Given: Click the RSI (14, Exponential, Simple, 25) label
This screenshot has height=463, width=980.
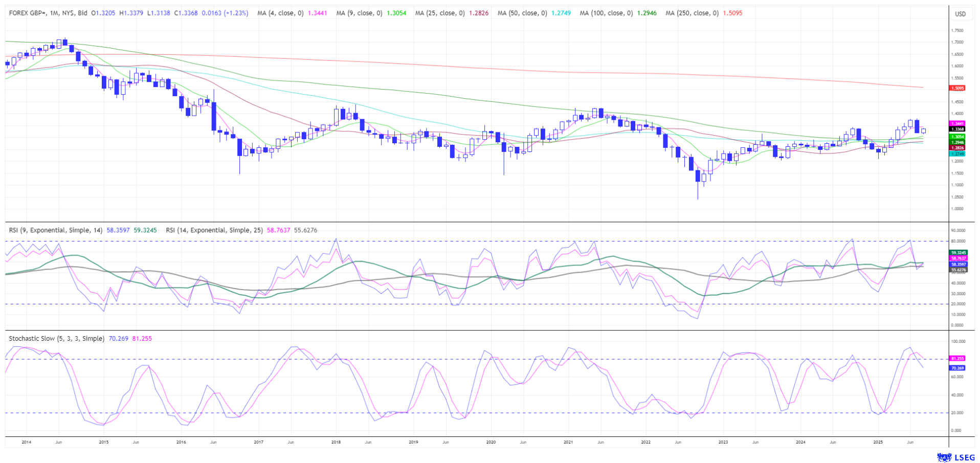Looking at the screenshot, I should tap(214, 230).
